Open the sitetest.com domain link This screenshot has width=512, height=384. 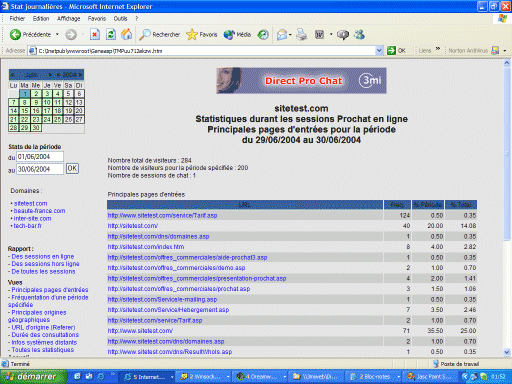(x=31, y=203)
